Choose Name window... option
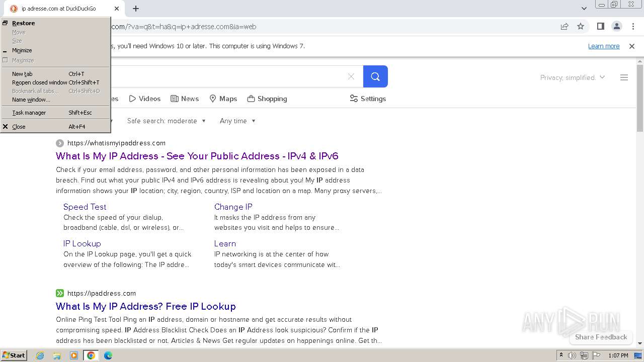 pyautogui.click(x=55, y=100)
